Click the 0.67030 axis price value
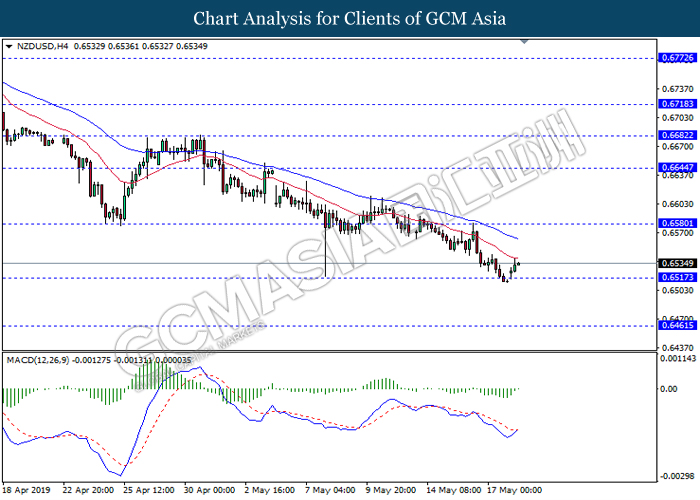This screenshot has height=500, width=700. pyautogui.click(x=678, y=118)
